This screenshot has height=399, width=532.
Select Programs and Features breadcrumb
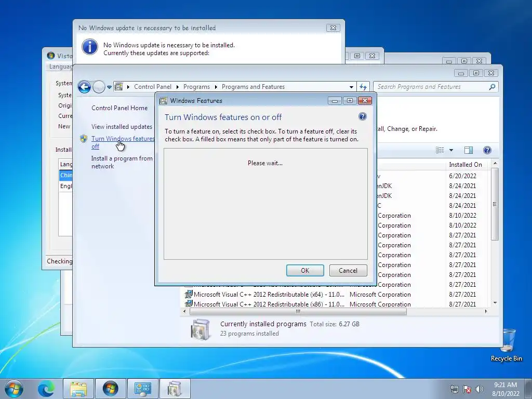pyautogui.click(x=253, y=87)
